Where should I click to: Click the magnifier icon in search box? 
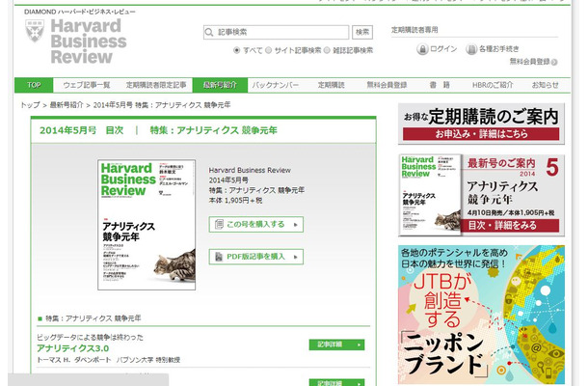[209, 32]
